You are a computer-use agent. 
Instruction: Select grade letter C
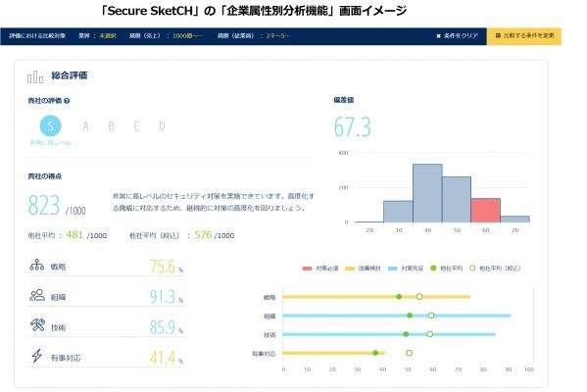coord(136,126)
